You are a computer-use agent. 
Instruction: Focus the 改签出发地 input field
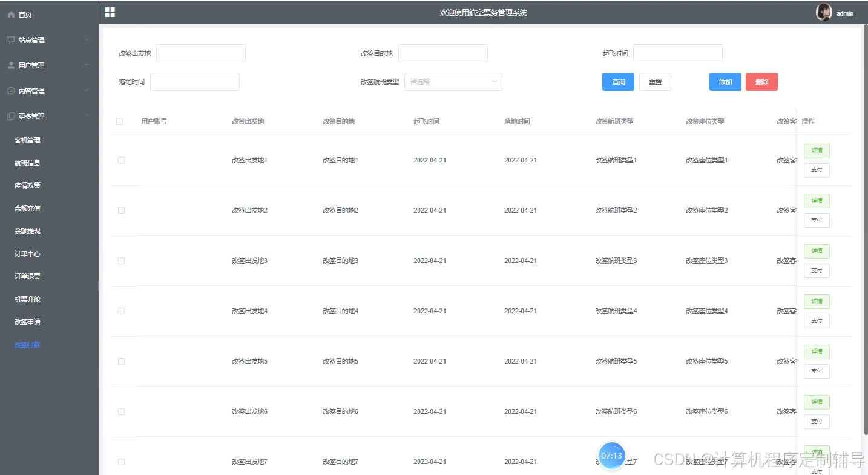pyautogui.click(x=201, y=53)
